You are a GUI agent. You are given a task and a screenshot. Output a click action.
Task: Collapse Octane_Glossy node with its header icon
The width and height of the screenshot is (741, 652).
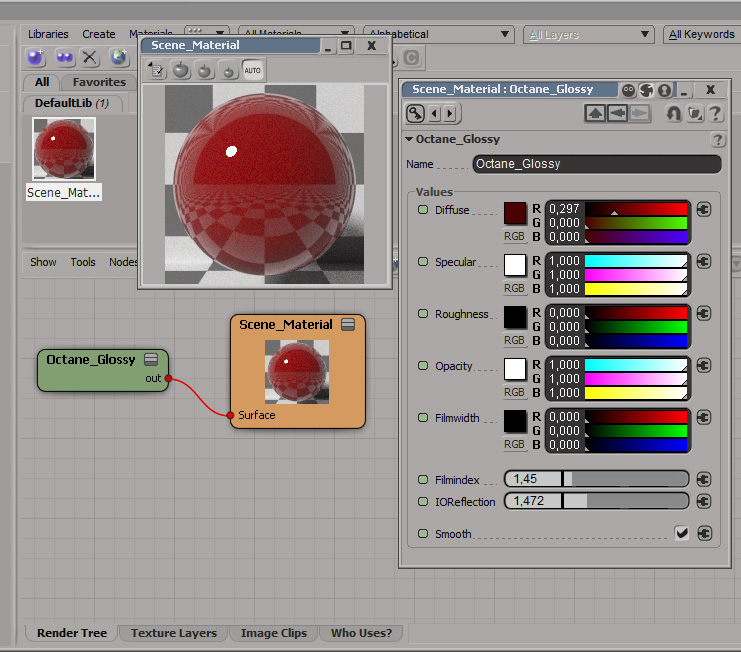tap(151, 359)
